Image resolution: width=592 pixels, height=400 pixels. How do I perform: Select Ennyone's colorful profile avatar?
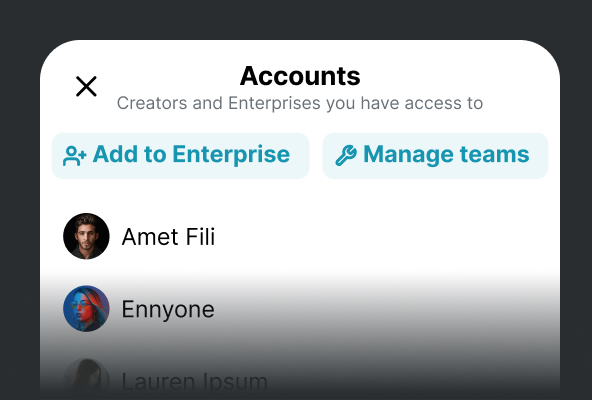[x=86, y=309]
